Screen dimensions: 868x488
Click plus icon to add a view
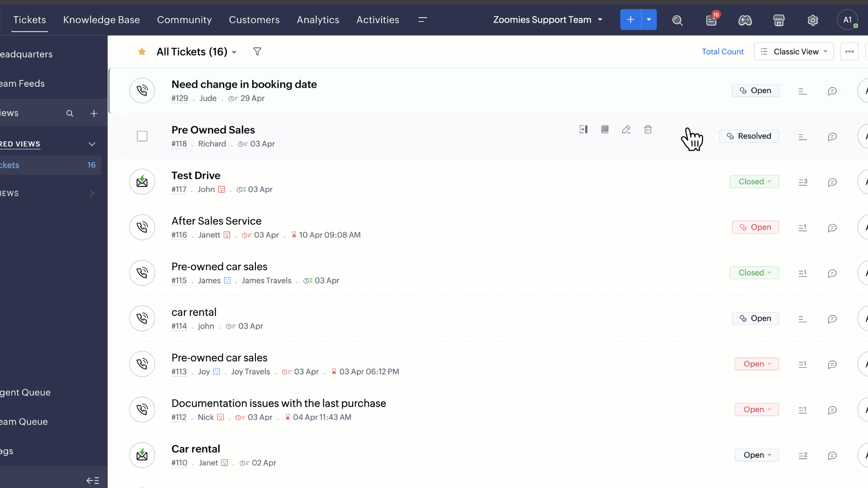[x=94, y=113]
